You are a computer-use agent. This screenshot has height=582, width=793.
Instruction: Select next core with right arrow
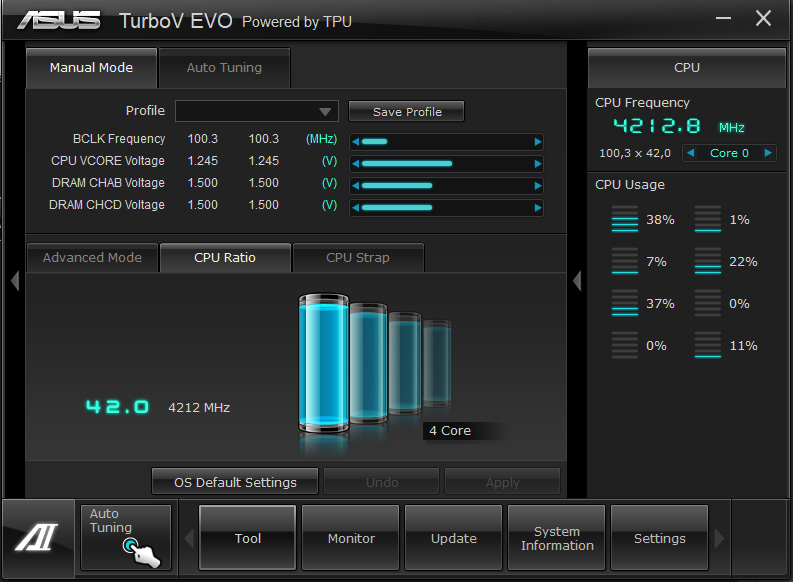coord(768,153)
